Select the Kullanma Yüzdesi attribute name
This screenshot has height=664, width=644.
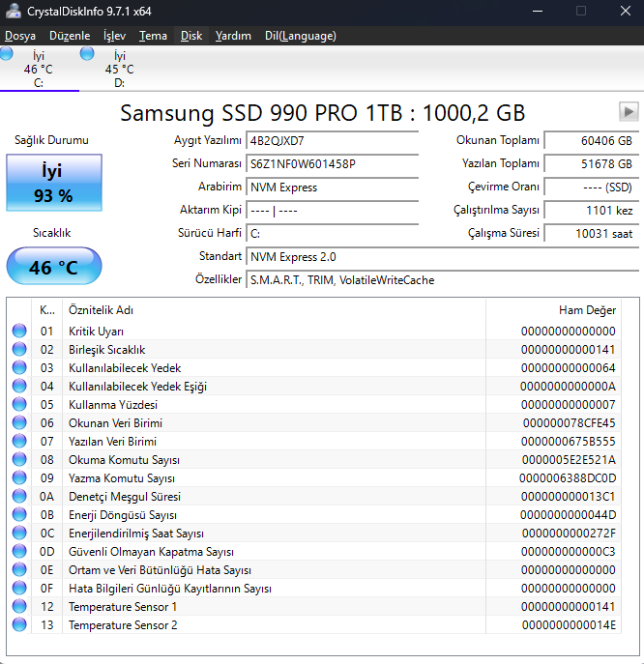[x=113, y=405]
